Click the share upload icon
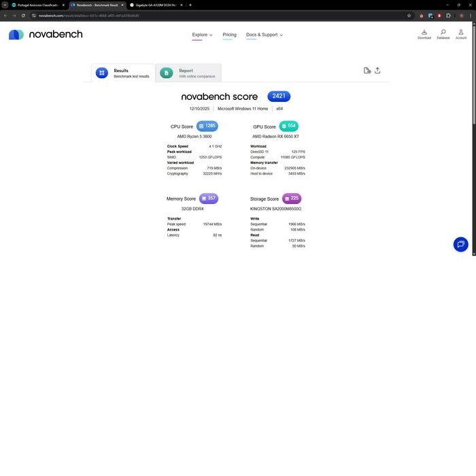This screenshot has width=476, height=476. [x=377, y=71]
